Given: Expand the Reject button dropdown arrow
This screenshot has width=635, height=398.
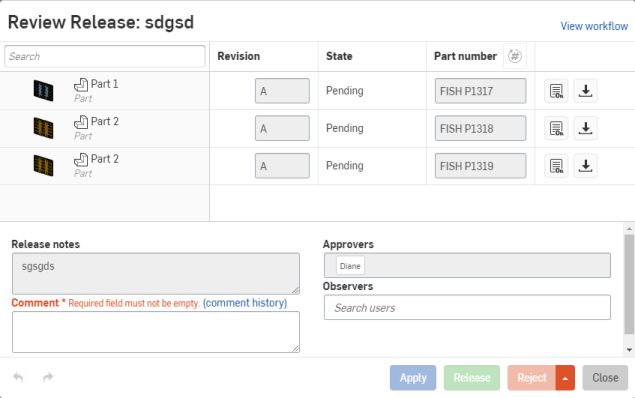Looking at the screenshot, I should coord(565,378).
